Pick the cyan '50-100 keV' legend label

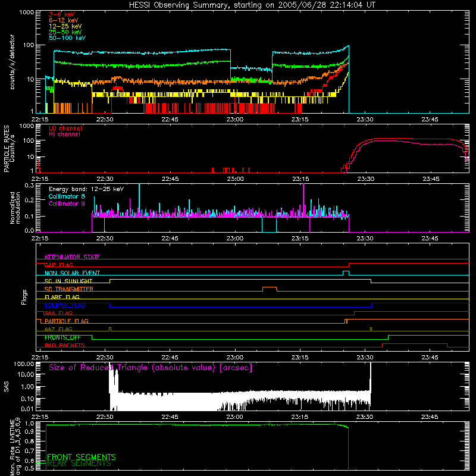(x=67, y=38)
